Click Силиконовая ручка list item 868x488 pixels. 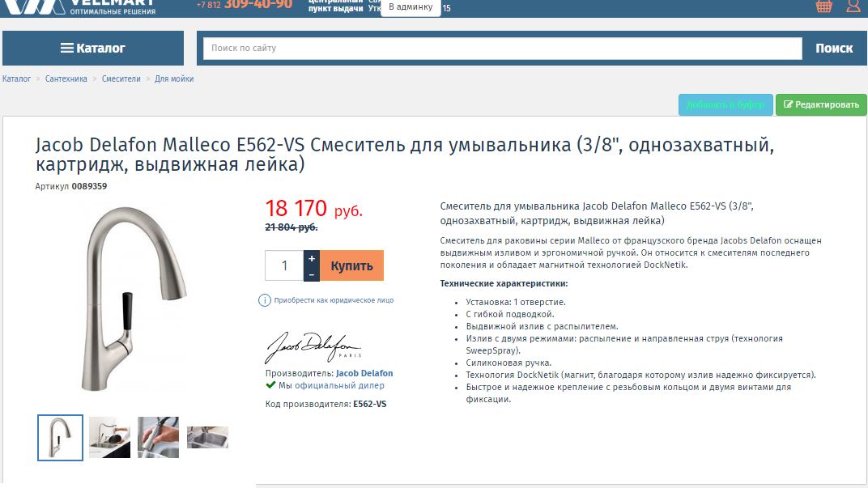508,363
